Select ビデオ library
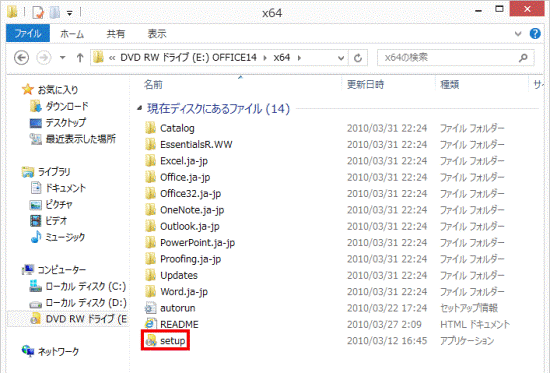 point(48,221)
